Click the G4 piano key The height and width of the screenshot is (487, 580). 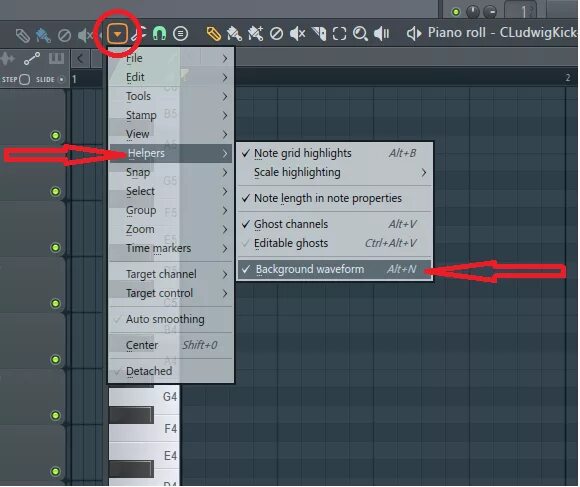144,396
